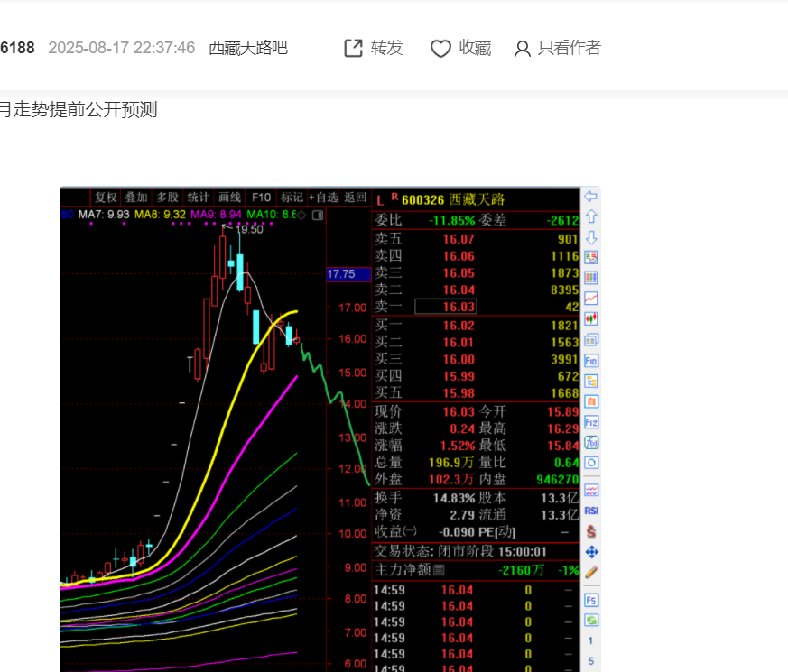Click the F10 toolbar item in chart header
The image size is (788, 672).
262,198
